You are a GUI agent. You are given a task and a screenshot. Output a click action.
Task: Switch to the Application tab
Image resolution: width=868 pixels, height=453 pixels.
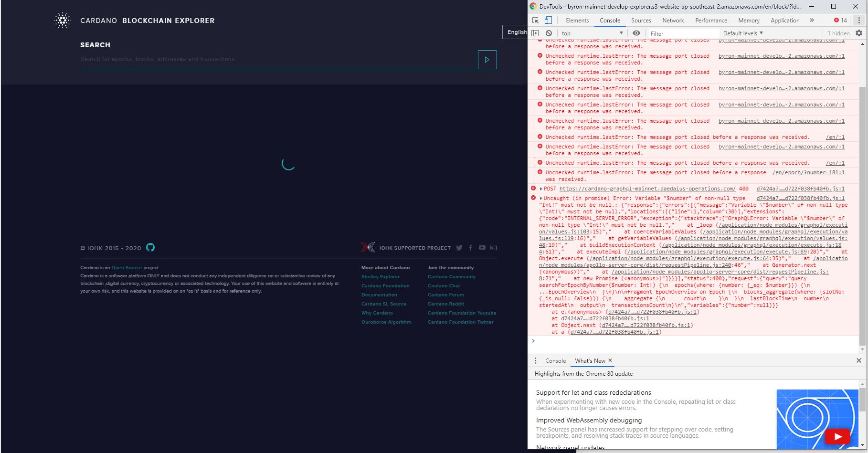pyautogui.click(x=785, y=21)
